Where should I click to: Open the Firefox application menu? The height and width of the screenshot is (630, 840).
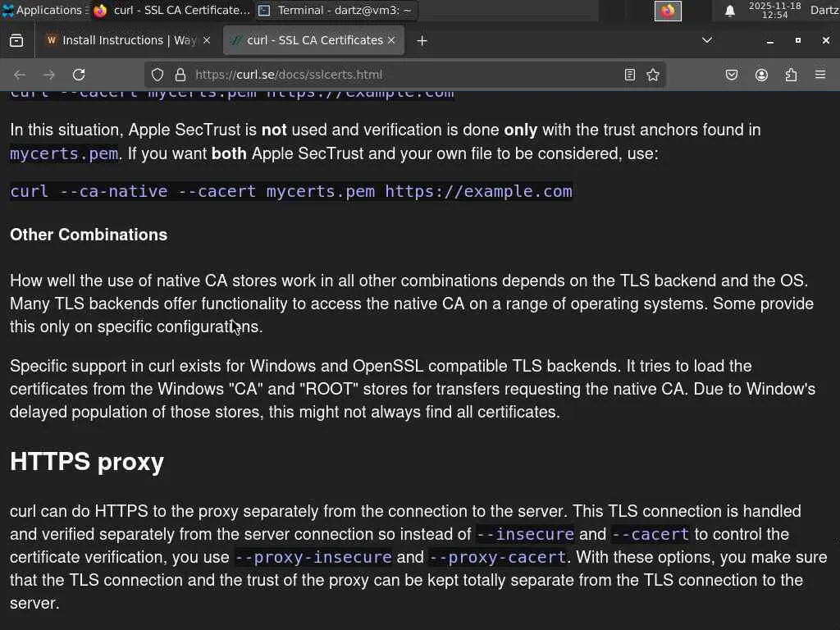click(820, 75)
